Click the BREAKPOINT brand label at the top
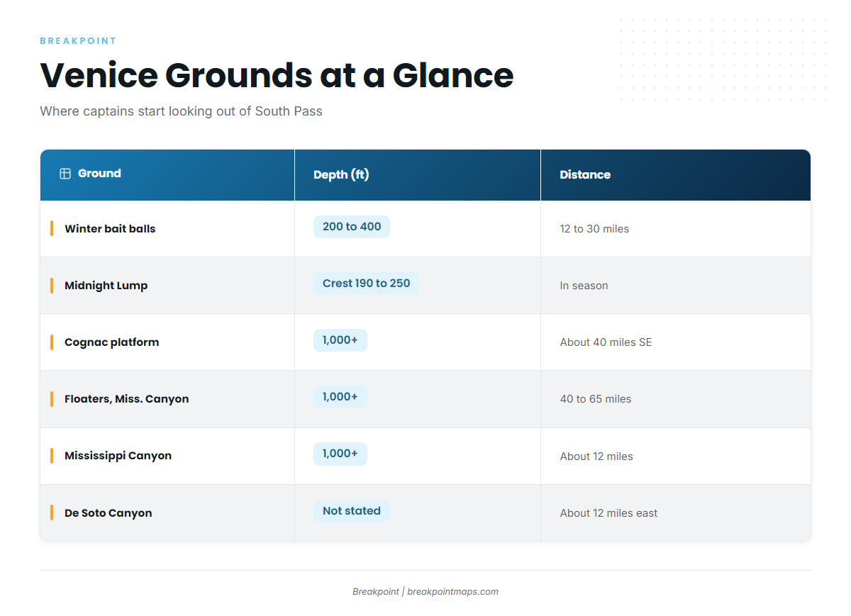The height and width of the screenshot is (616, 851). (x=78, y=41)
